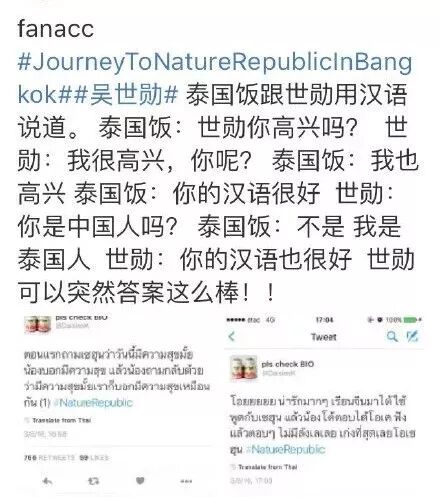Tap the retweet icon under left tweet
This screenshot has width=440, height=497.
[94, 481]
